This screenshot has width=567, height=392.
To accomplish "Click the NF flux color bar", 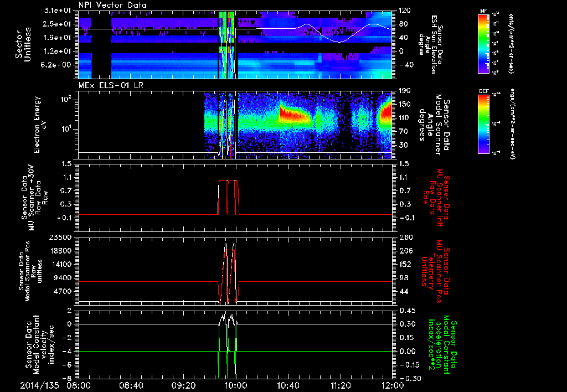I will (x=483, y=43).
